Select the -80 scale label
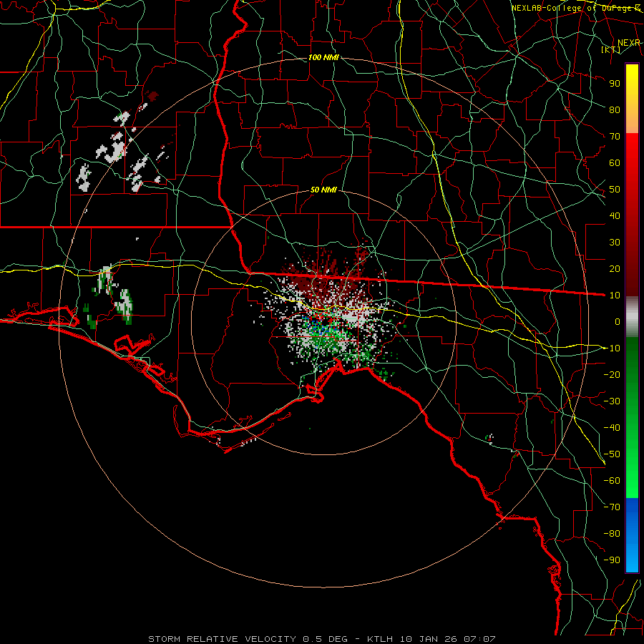 click(612, 534)
